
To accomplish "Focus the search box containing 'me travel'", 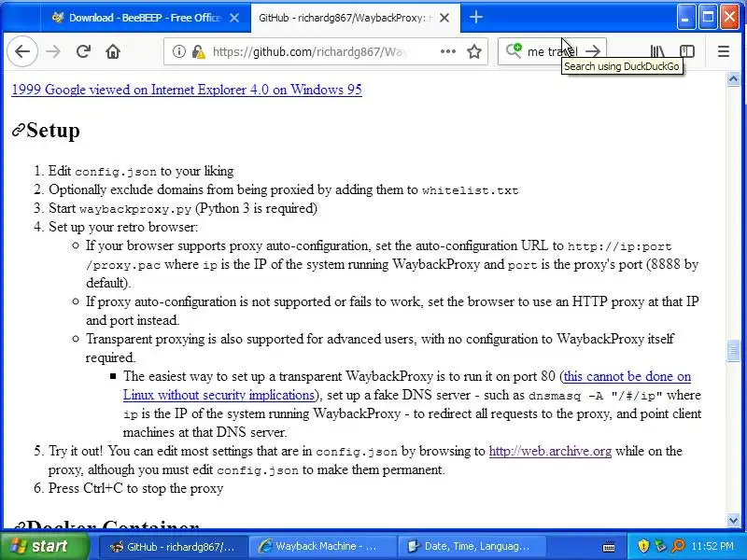I will tap(553, 51).
